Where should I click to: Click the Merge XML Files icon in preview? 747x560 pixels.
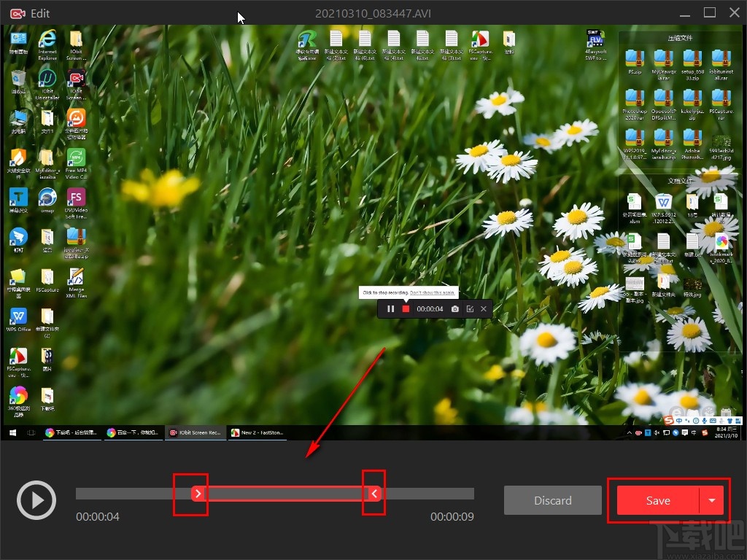coord(76,282)
